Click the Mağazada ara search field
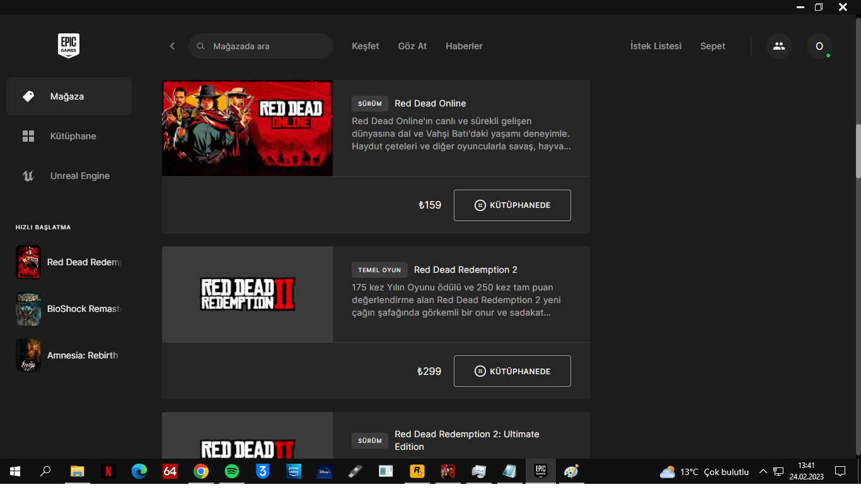The width and height of the screenshot is (861, 504). (261, 46)
